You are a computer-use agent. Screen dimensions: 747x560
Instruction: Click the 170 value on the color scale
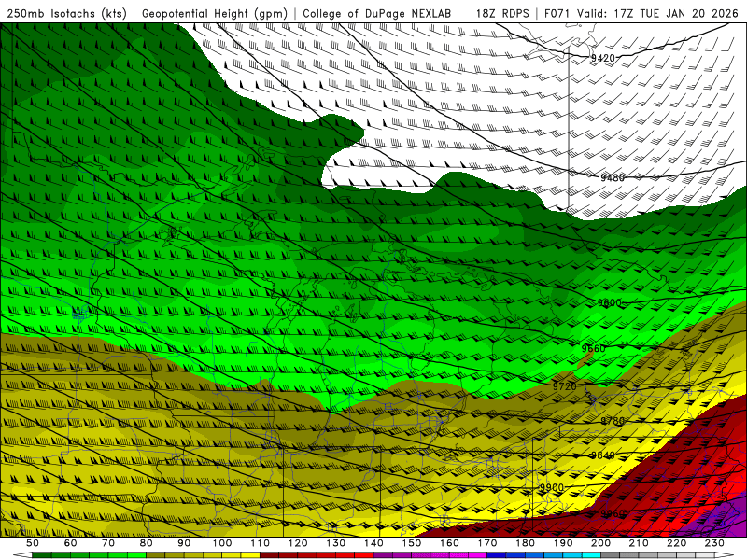click(487, 543)
